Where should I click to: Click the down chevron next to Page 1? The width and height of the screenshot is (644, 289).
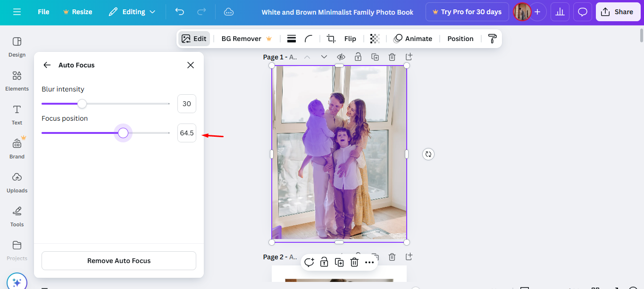[x=324, y=57]
